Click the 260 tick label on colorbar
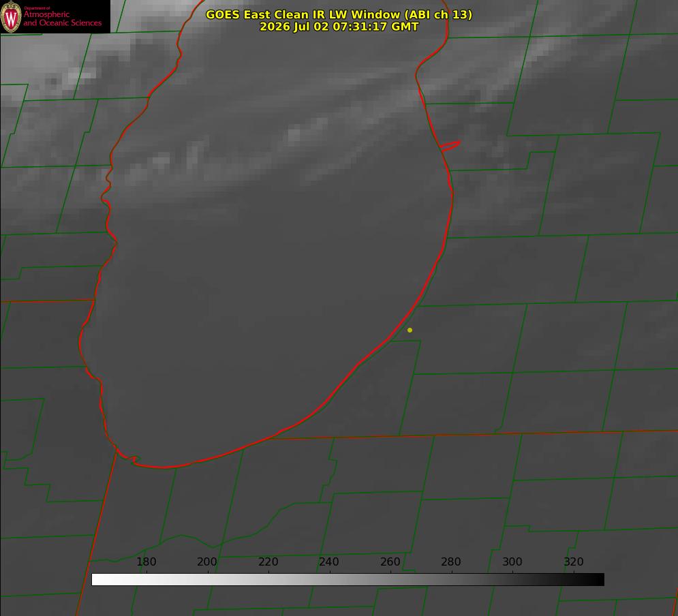This screenshot has height=616, width=678. point(390,561)
